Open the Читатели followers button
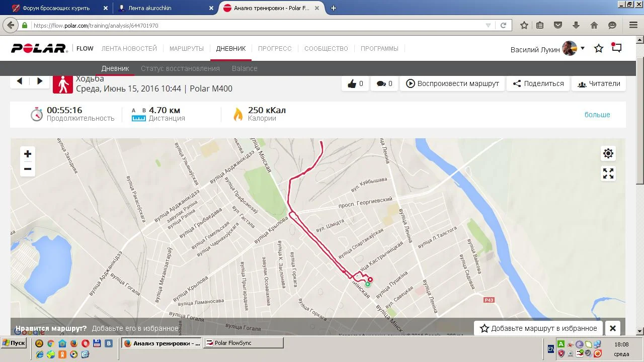This screenshot has width=644, height=362. point(599,83)
